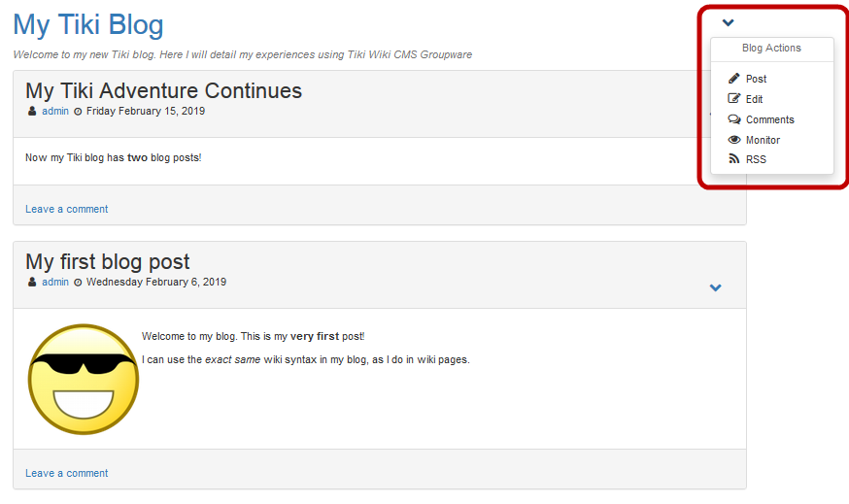
Task: Click Leave a comment under first post
Action: point(66,209)
